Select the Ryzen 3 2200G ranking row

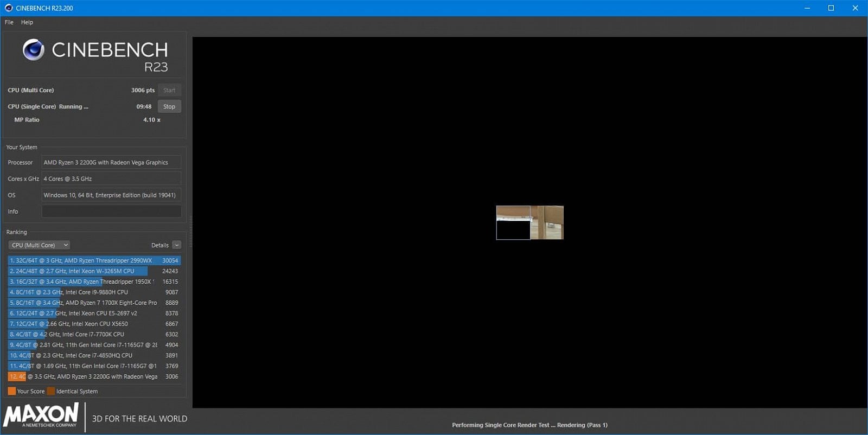[94, 376]
